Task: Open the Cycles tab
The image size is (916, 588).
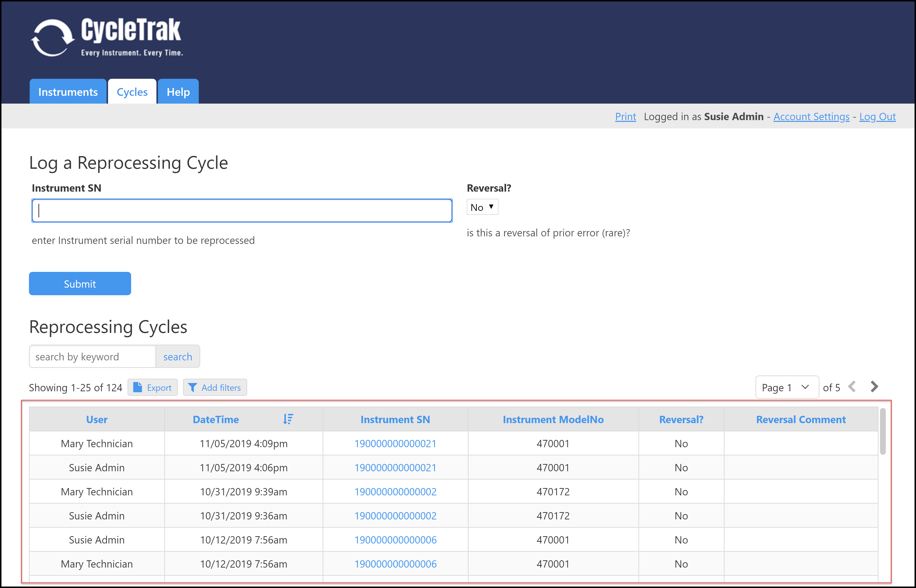Action: tap(132, 92)
